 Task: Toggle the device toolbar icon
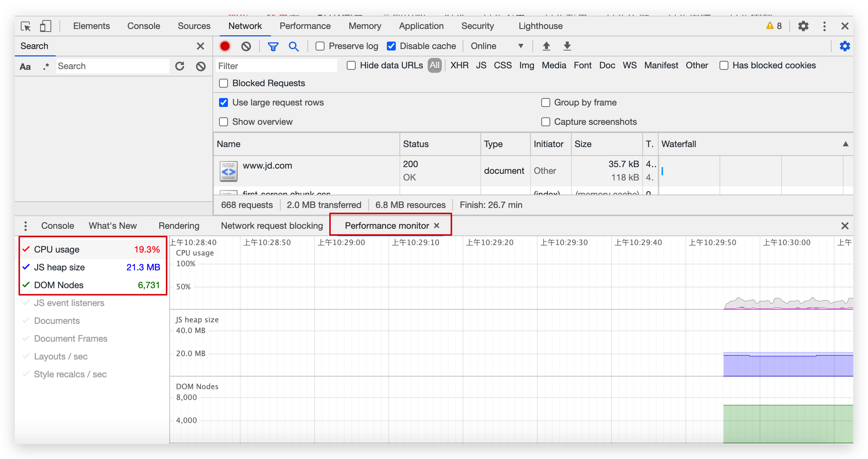coord(45,26)
